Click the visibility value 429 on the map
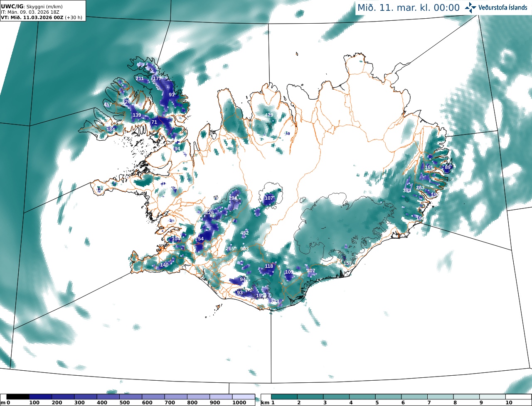Viewport: 532px width, 406px height. (x=269, y=115)
